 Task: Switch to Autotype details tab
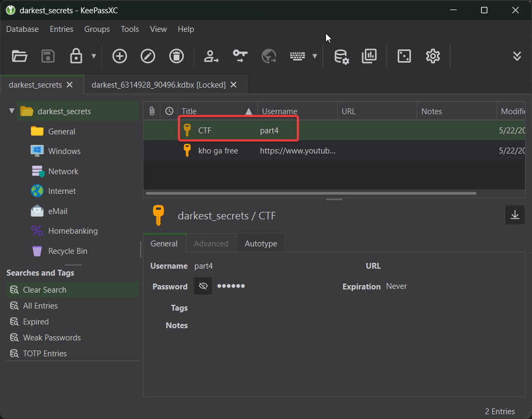[261, 244]
